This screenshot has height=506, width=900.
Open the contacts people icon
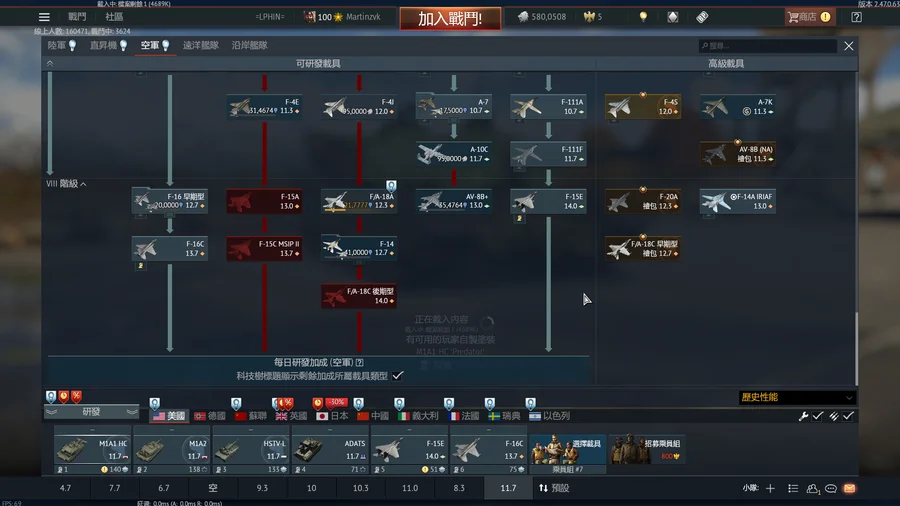click(x=812, y=488)
